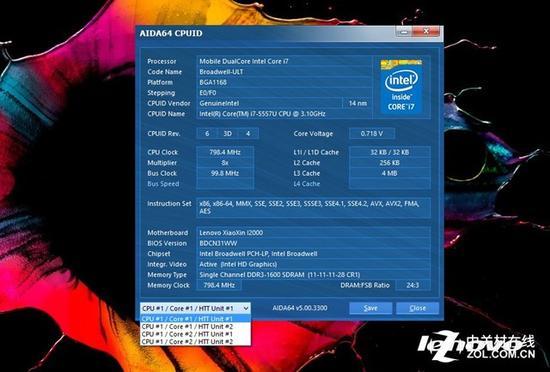Close the window with the red X button
This screenshot has height=372, width=550.
(425, 32)
